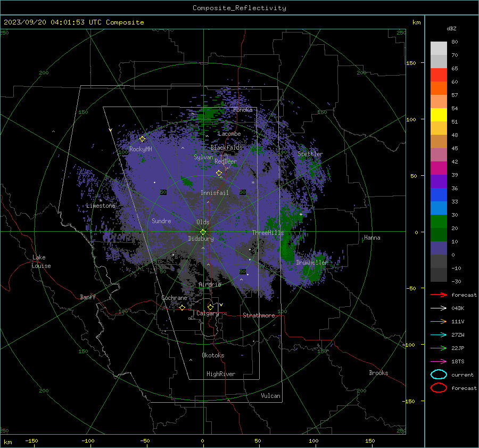Click the yellow diamond marker at Olds radar center

tap(203, 232)
